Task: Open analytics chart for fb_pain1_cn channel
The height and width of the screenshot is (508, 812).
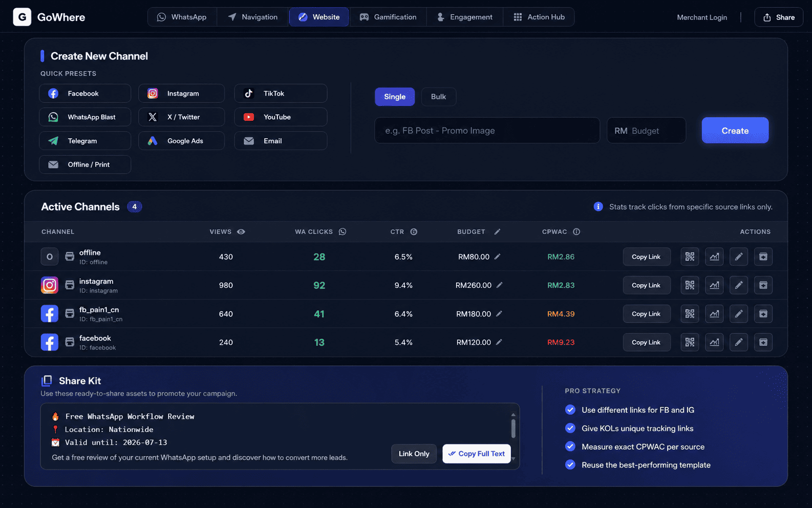Action: click(x=714, y=314)
